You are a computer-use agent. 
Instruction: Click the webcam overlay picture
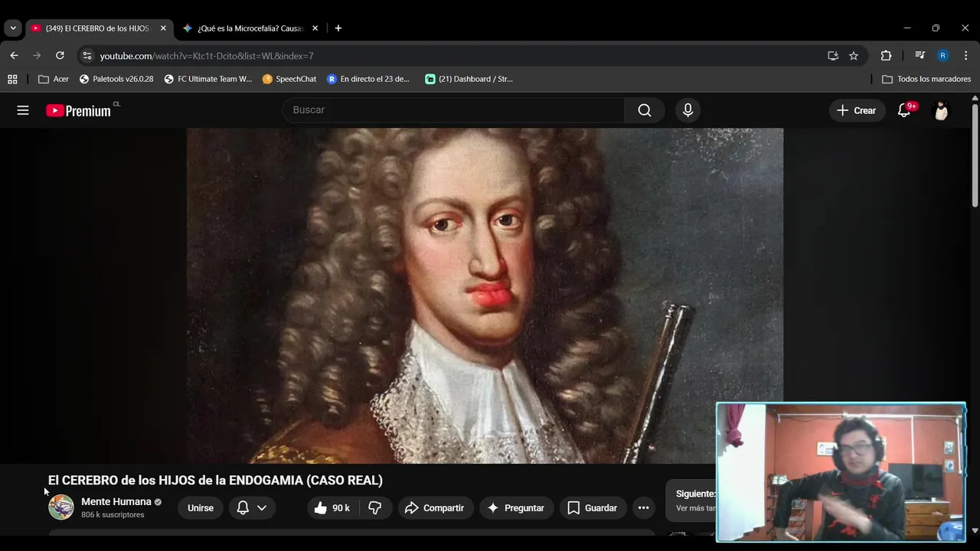click(x=841, y=472)
